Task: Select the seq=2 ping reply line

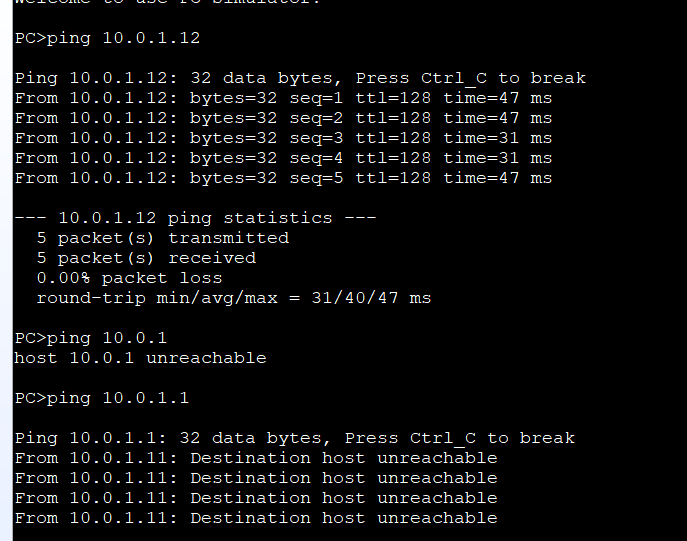Action: coord(283,118)
